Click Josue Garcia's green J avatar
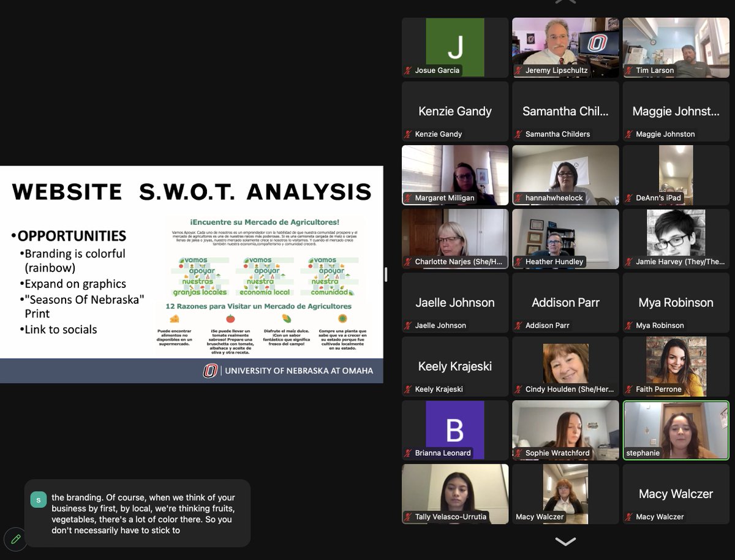 [455, 46]
